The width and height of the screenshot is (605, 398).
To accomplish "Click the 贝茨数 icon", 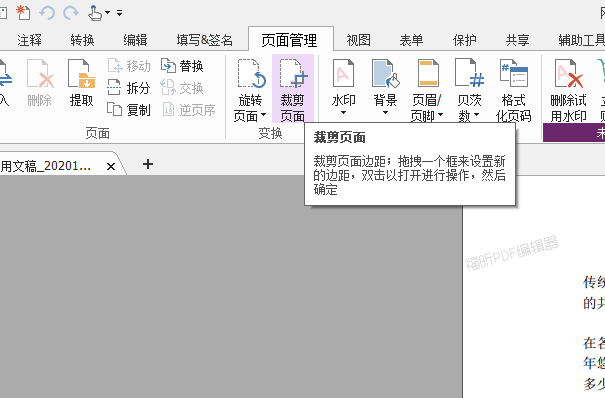I will (x=470, y=74).
